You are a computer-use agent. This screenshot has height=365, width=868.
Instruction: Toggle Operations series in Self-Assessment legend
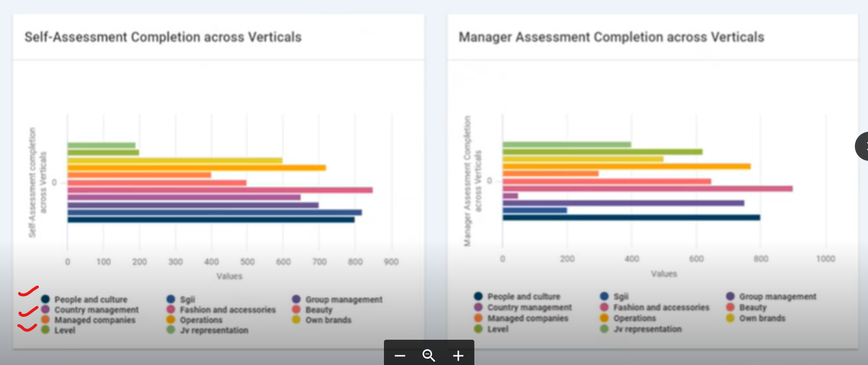click(201, 320)
